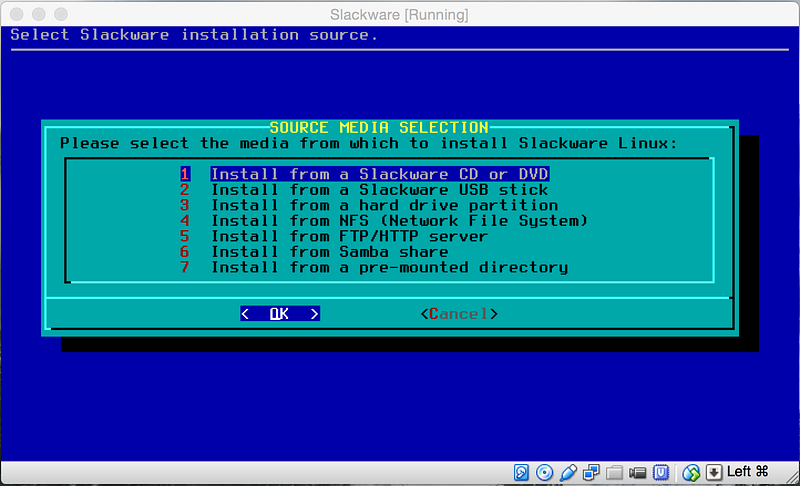Open the network adapters icon

coord(591,472)
